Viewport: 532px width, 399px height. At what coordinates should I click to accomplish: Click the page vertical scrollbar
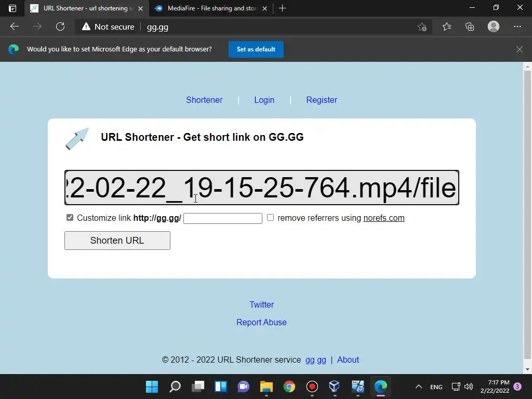tap(527, 214)
